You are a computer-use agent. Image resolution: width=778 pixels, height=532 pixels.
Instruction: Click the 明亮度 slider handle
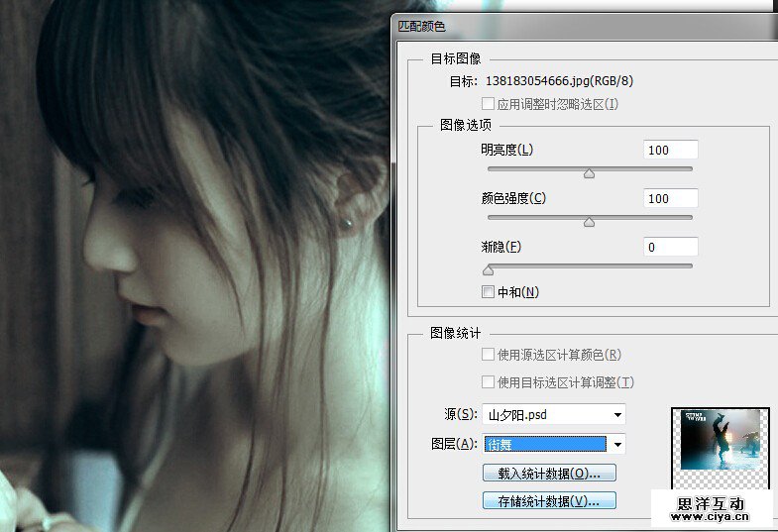coord(589,173)
